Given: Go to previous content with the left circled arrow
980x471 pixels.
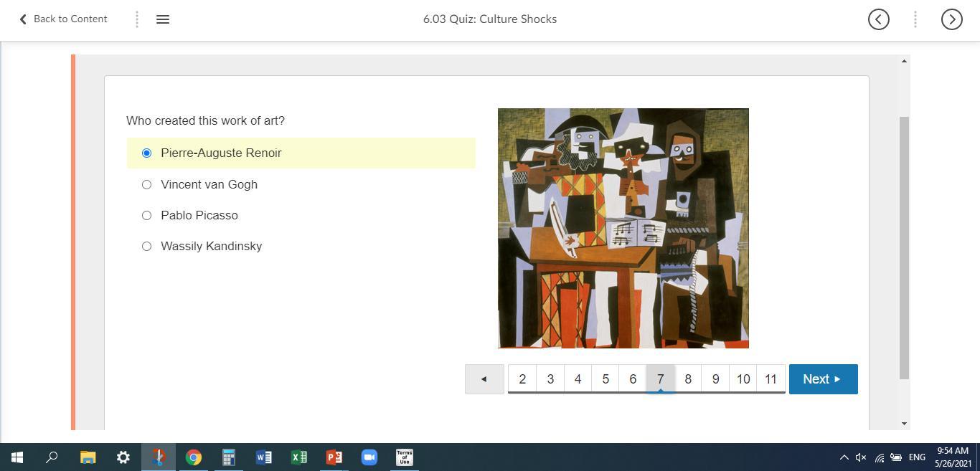Looking at the screenshot, I should pyautogui.click(x=879, y=19).
